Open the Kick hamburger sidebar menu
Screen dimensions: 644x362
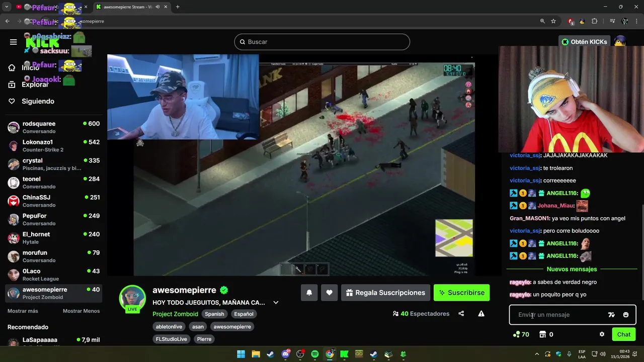(14, 42)
